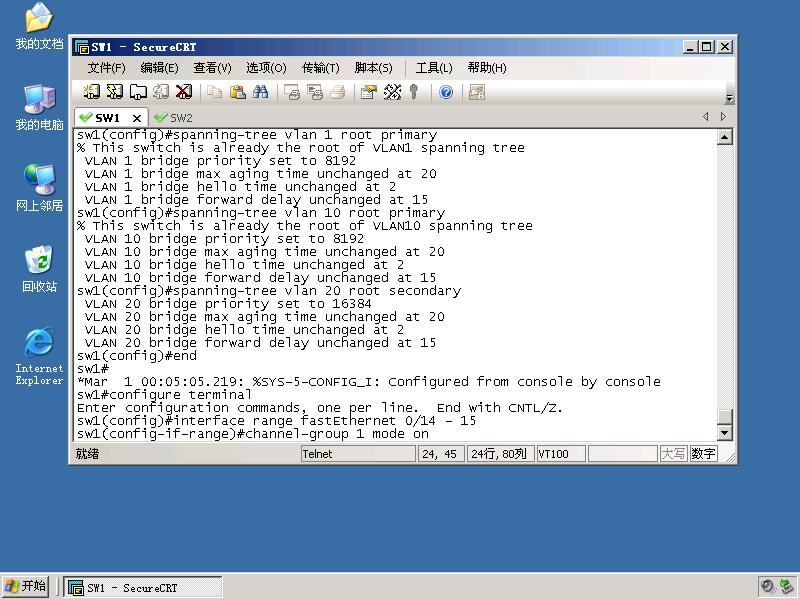Switch to the SW2 session tab

point(174,118)
